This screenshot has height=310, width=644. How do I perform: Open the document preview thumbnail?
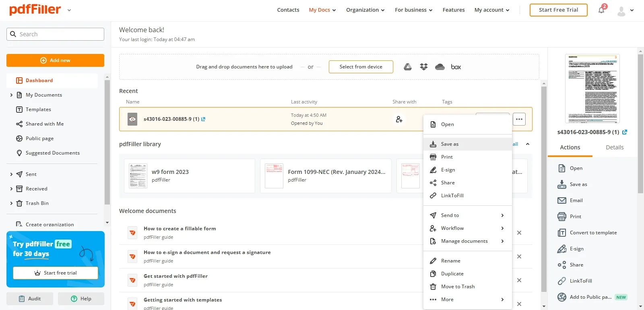[x=592, y=89]
